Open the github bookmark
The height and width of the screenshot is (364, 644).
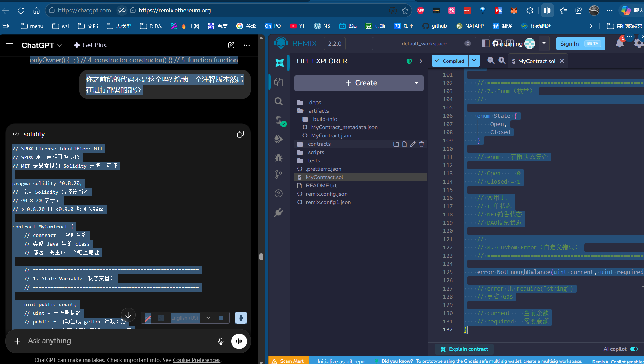click(435, 26)
